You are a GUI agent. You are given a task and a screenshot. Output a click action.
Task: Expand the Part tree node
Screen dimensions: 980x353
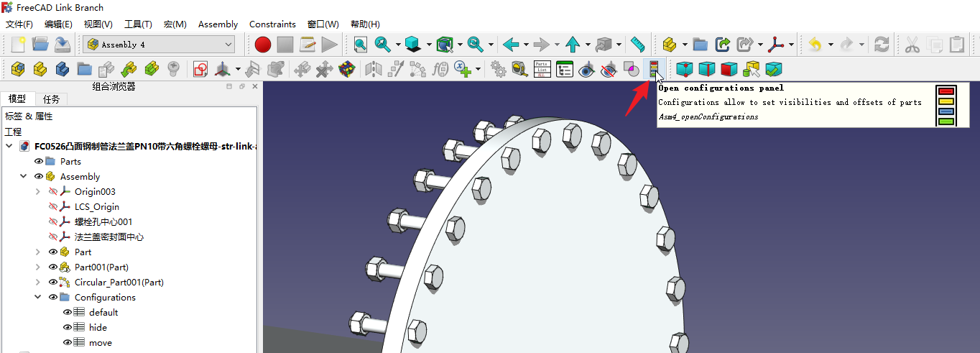point(37,252)
